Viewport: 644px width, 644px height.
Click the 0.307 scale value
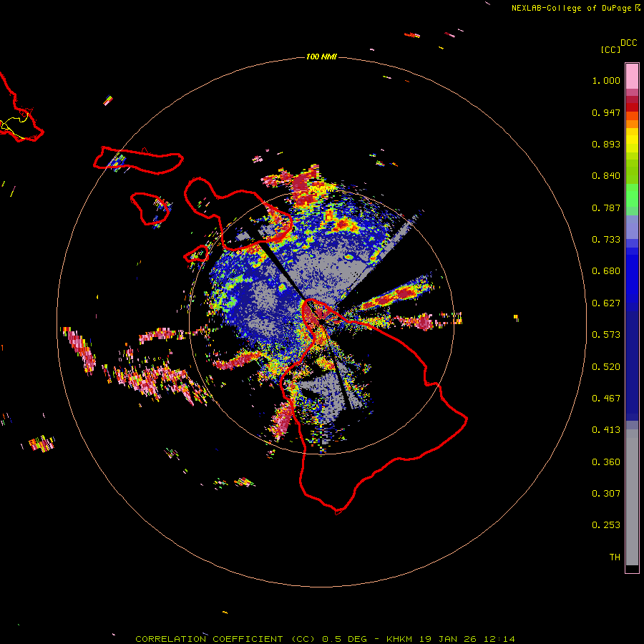point(606,494)
